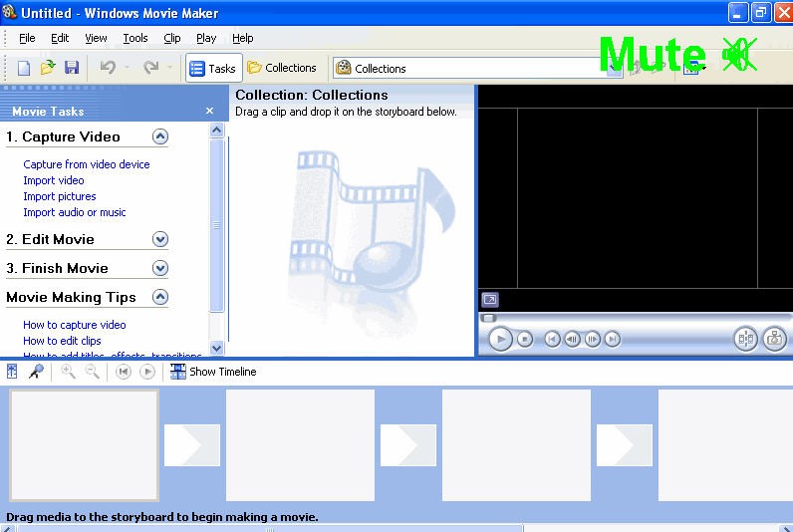This screenshot has width=793, height=532.
Task: Click the New Project icon
Action: (24, 68)
